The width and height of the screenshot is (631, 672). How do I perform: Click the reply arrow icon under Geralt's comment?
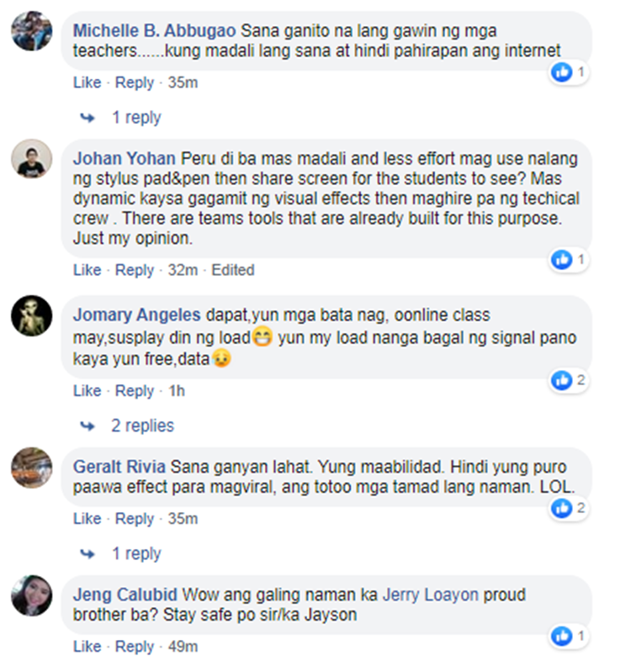point(87,554)
